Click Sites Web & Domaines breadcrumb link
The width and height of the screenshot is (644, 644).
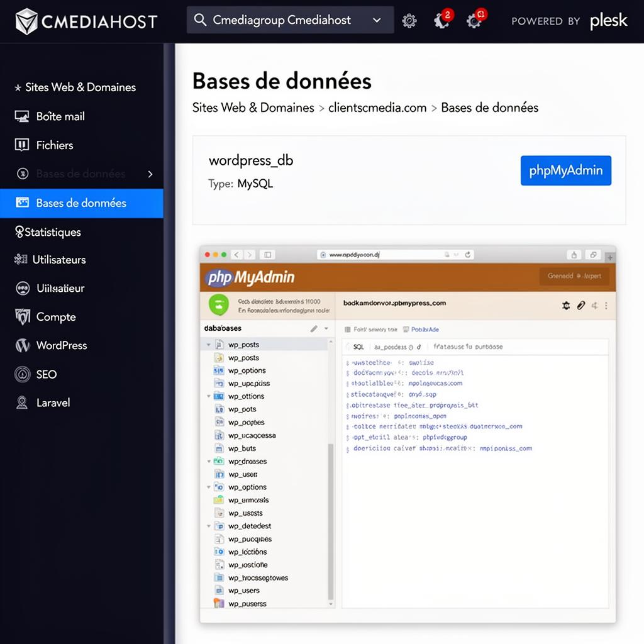253,108
